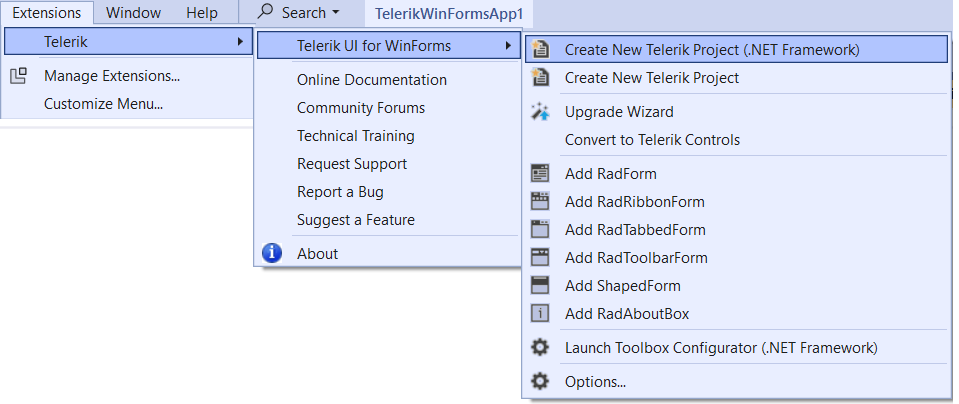Click the blue About info icon
Viewport: 959px width, 404px height.
272,253
